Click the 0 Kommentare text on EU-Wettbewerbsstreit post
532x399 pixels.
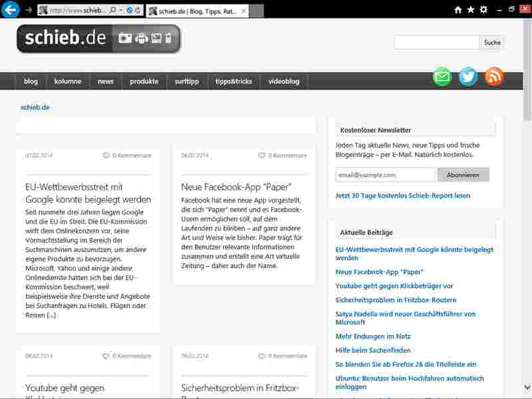132,156
